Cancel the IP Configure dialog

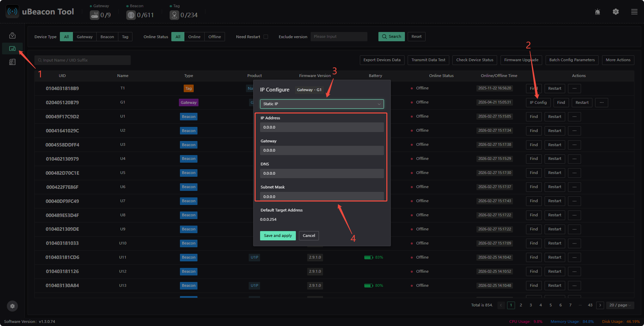309,236
